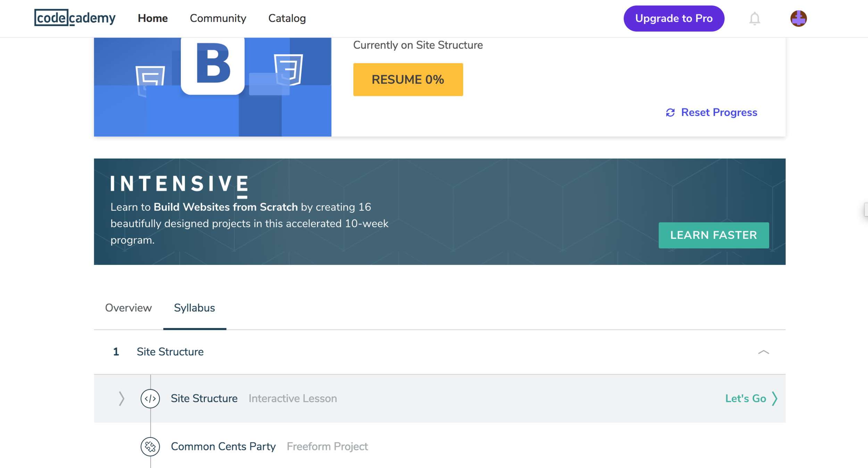This screenshot has width=868, height=468.
Task: Click the HTML5 shield icon in banner
Action: pos(150,81)
